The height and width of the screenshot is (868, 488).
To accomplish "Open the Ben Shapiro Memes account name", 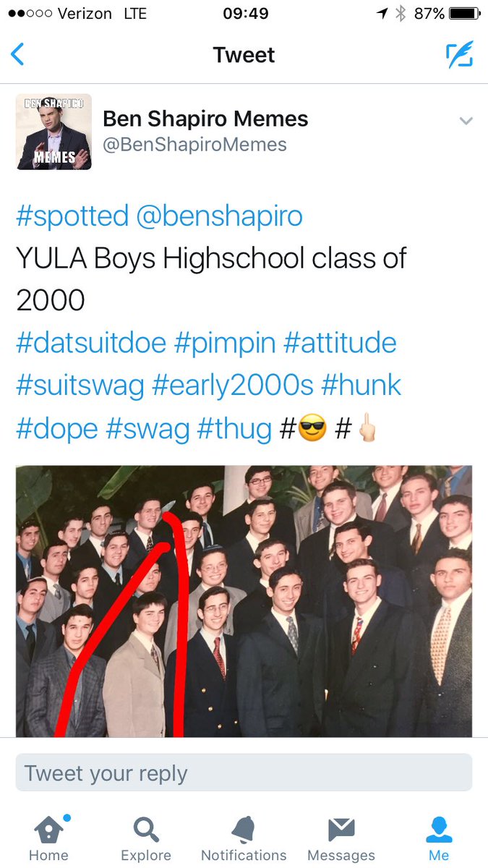I will click(x=205, y=119).
